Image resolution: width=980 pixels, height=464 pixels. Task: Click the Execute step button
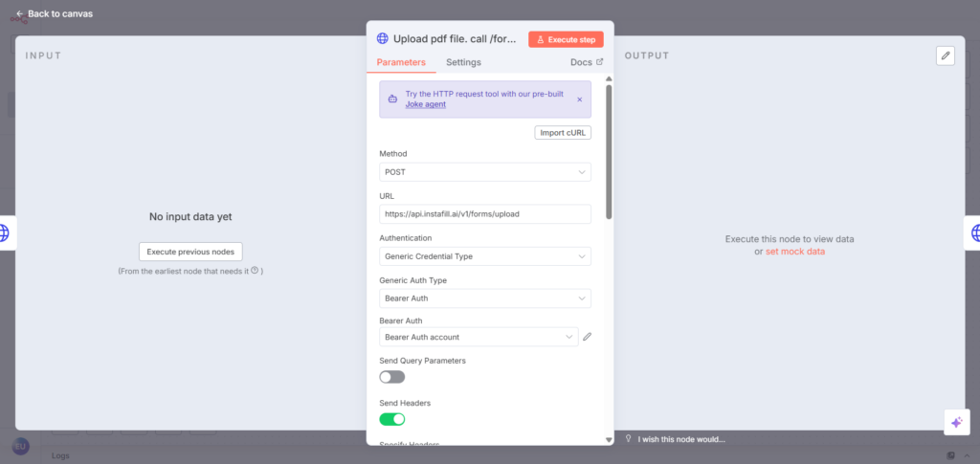566,39
